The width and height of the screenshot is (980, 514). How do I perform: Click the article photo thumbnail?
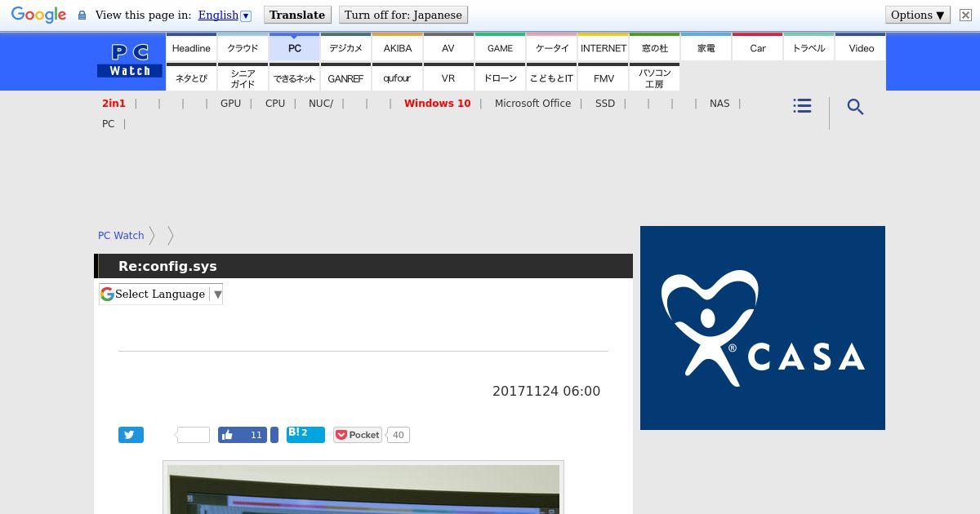point(363,488)
